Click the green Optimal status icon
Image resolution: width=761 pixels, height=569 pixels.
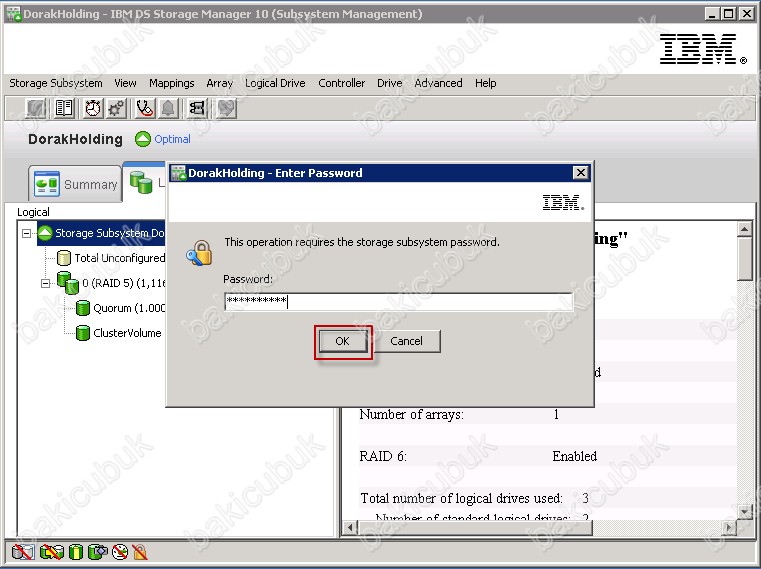click(143, 139)
